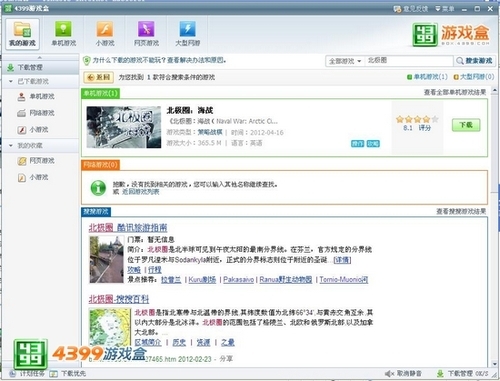Select the 网络游戏(0) section tab
Viewport: 500px width, 381px height.
click(100, 165)
